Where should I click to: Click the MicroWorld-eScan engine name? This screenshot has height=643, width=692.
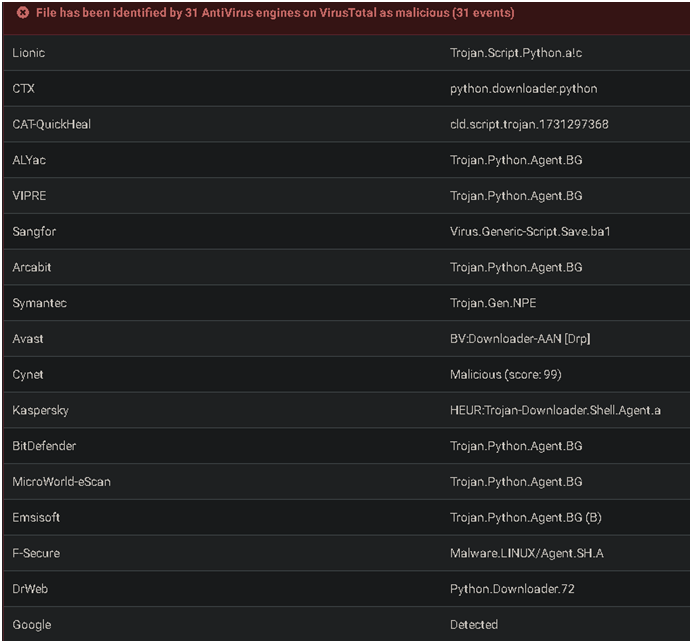click(61, 482)
